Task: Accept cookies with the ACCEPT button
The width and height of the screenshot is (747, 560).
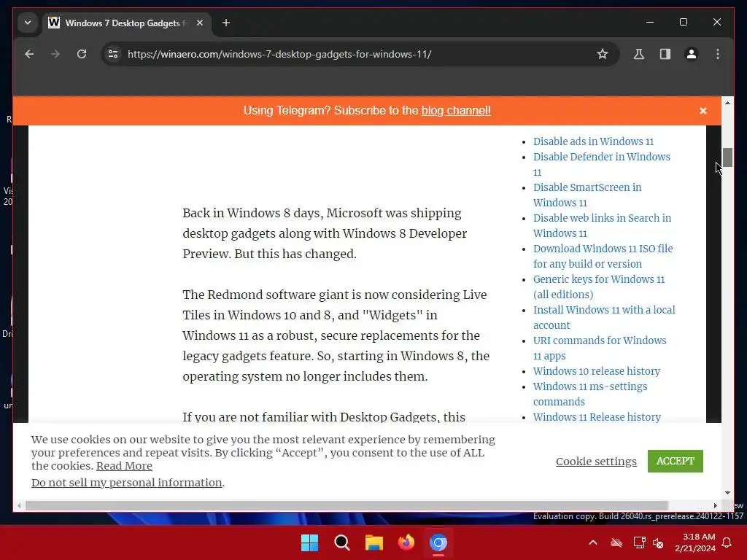Action: (x=675, y=461)
